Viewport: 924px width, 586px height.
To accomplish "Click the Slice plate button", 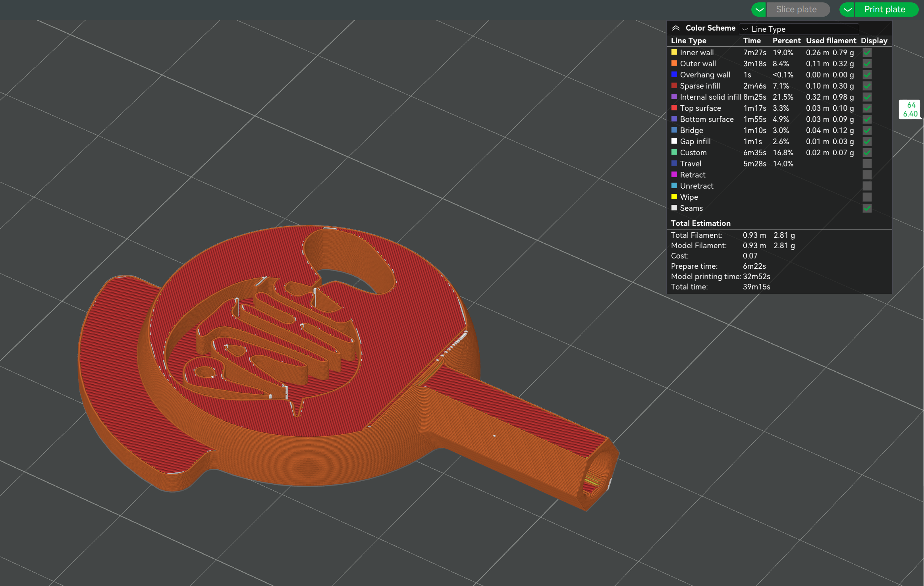I will click(x=798, y=10).
